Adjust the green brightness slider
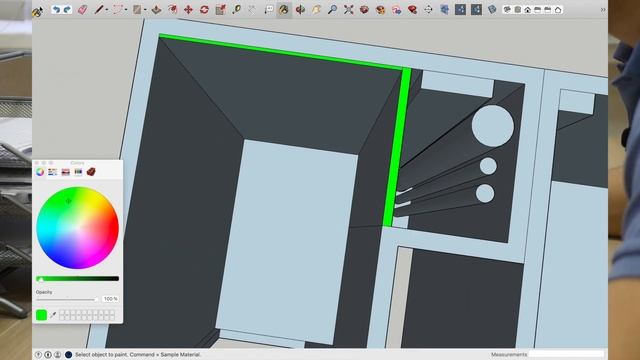Image resolution: width=640 pixels, height=360 pixels. [x=78, y=279]
